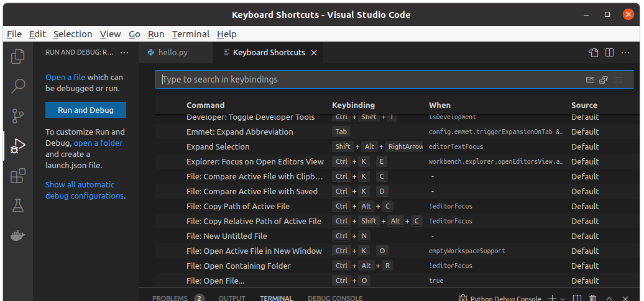The image size is (644, 301).
Task: Open editor more actions ellipsis
Action: click(625, 53)
